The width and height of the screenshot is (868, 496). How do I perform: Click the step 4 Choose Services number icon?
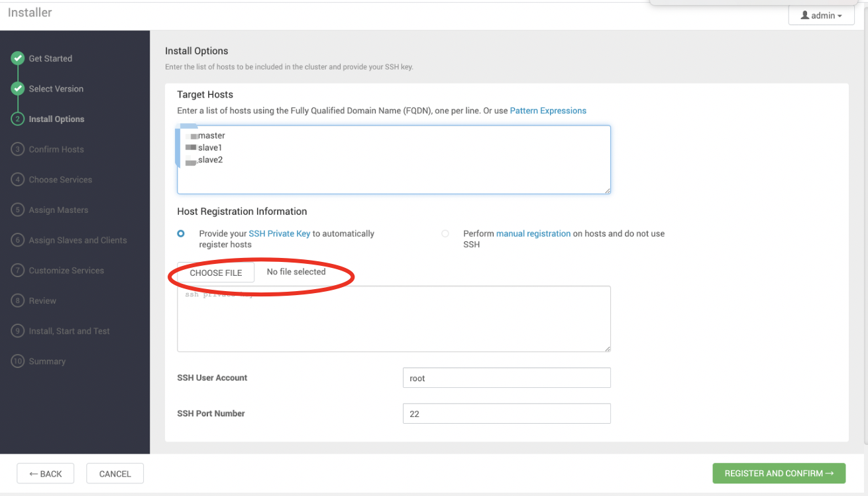coord(18,180)
